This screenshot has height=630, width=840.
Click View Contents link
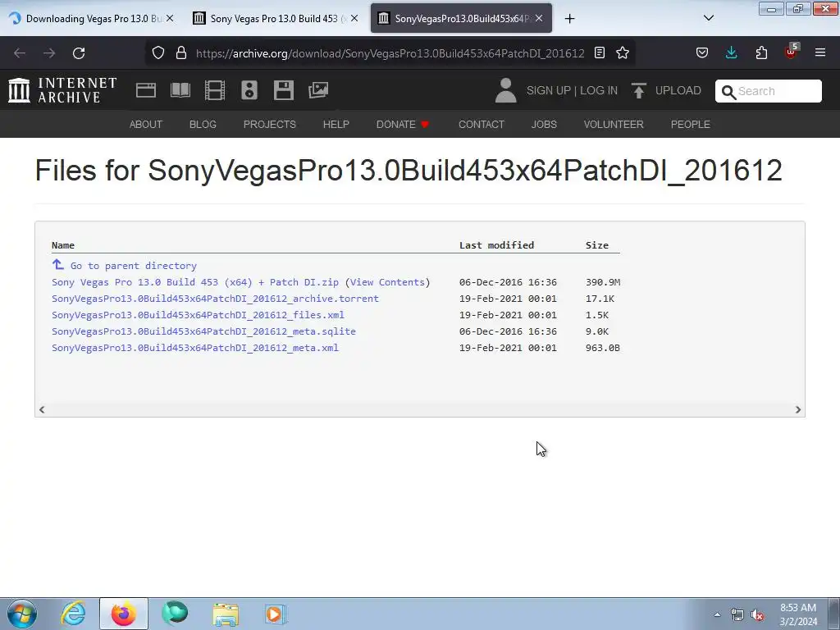387,282
